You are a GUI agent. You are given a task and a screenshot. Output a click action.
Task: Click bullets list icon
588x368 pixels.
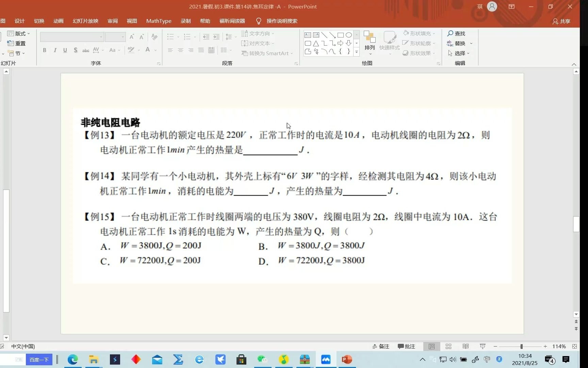click(170, 37)
